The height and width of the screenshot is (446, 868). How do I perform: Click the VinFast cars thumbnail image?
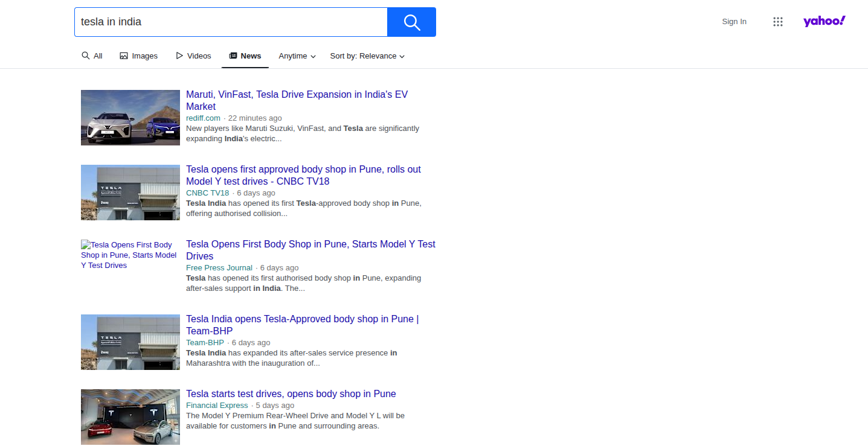(x=130, y=118)
